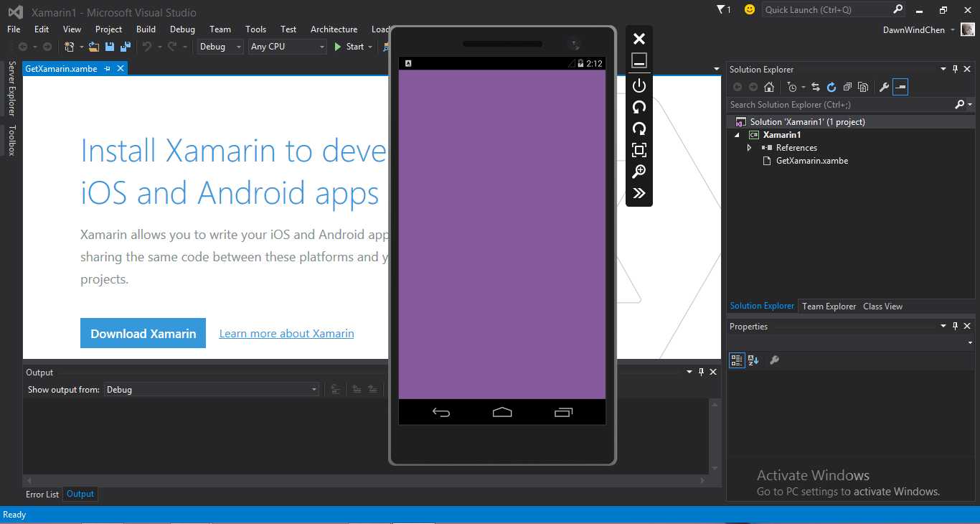Open the Toolbox side tab
Viewport: 980px width, 524px height.
11,141
